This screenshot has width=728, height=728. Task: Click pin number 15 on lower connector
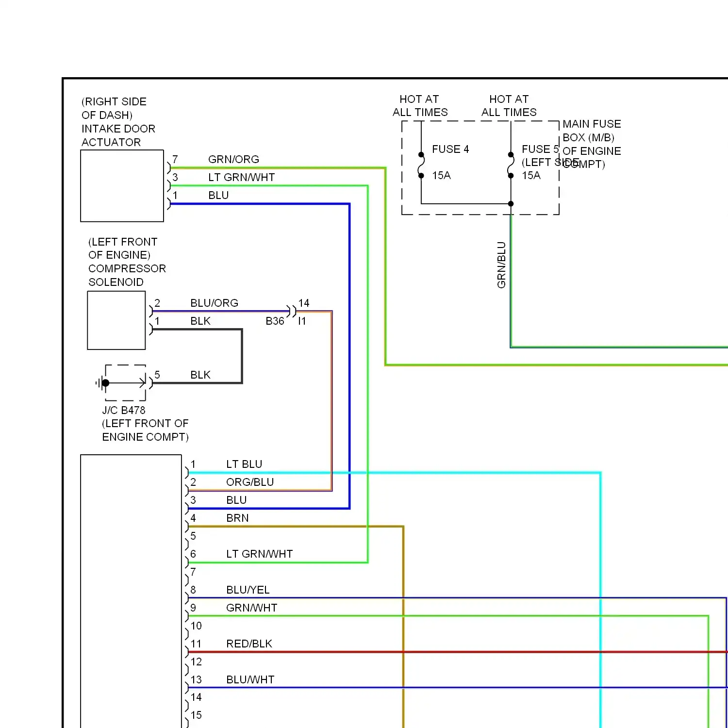coord(196,715)
